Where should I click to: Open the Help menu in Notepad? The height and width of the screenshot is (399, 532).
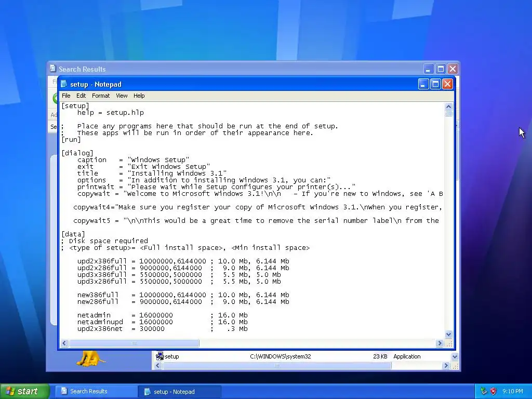tap(139, 96)
